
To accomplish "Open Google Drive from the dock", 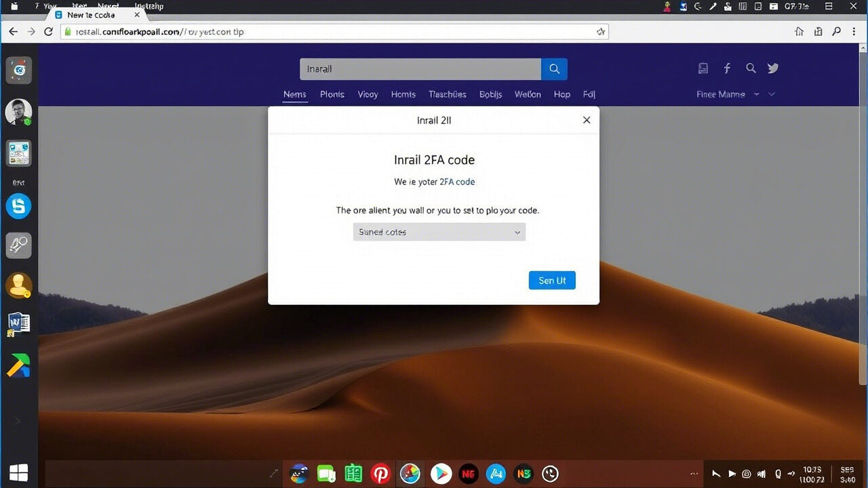I will (x=18, y=365).
